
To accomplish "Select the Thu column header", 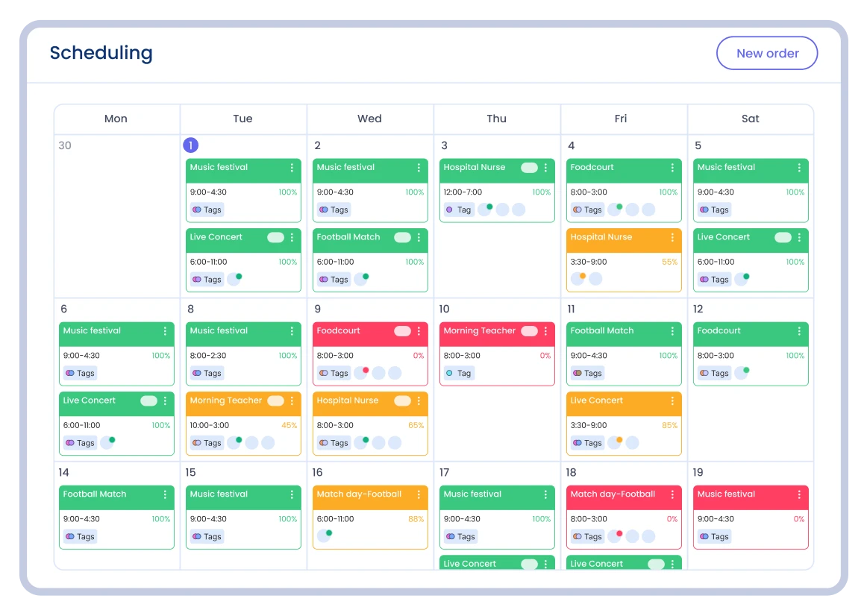I will [x=496, y=119].
